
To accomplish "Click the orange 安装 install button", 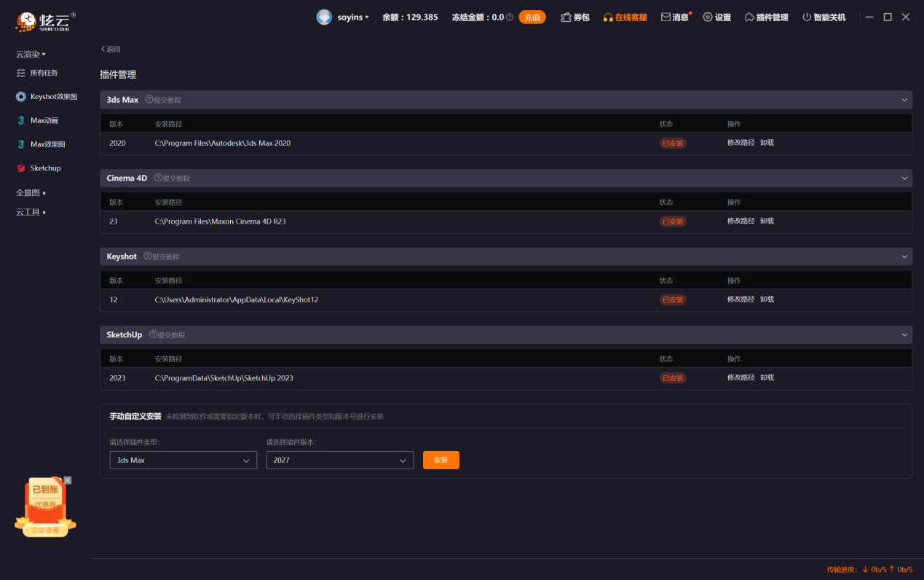I will [x=441, y=460].
